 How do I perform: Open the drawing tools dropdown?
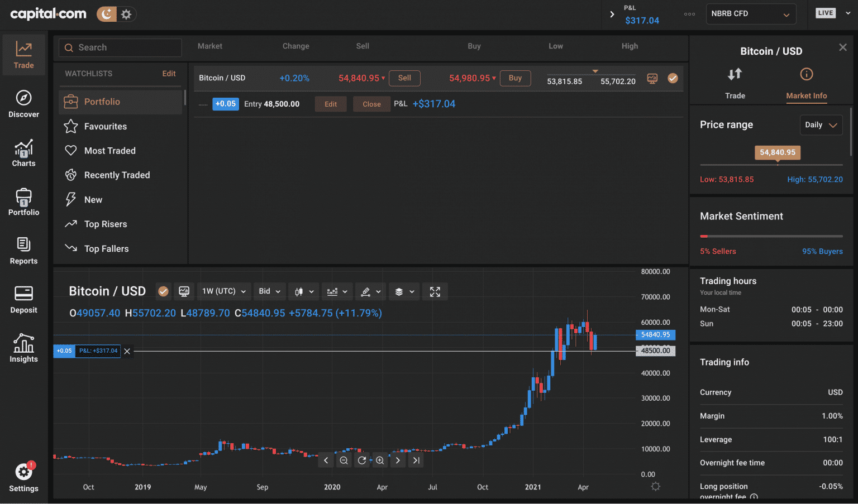371,291
